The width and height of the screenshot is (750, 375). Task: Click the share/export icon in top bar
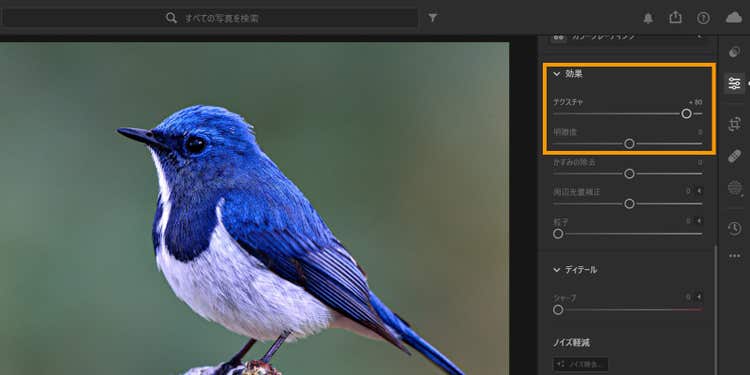pos(675,18)
